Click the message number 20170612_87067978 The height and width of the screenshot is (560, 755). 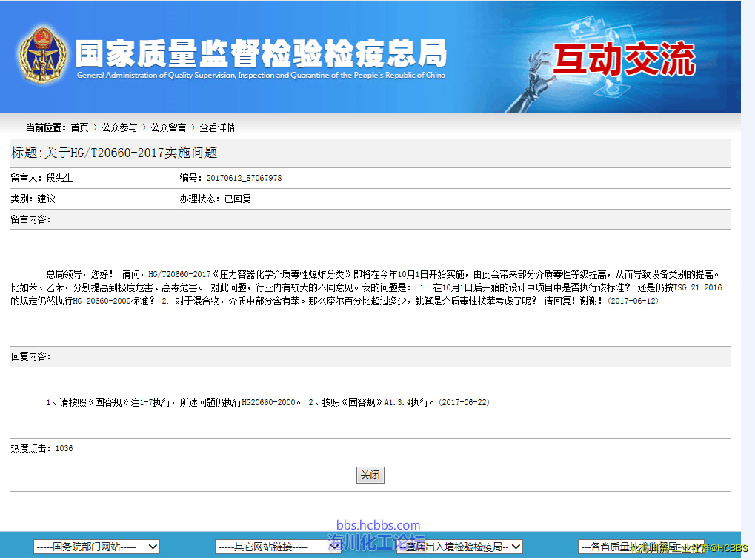[244, 179]
